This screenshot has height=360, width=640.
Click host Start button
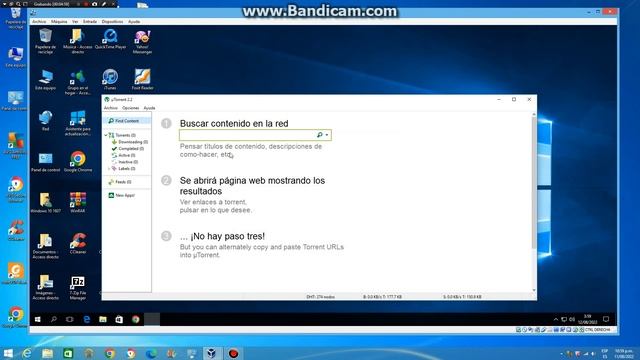(x=8, y=353)
